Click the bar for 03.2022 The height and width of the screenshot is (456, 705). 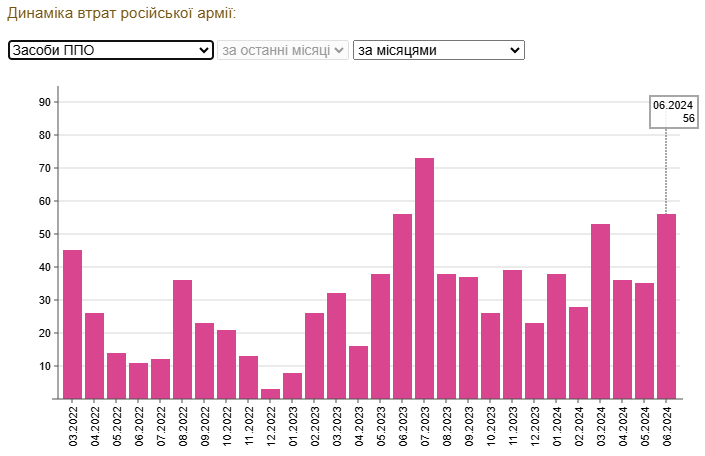72,324
